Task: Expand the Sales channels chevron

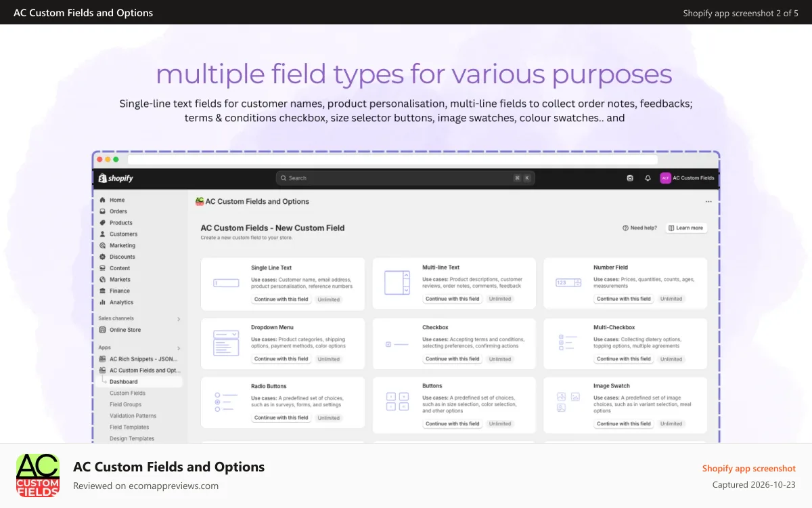Action: pos(179,319)
